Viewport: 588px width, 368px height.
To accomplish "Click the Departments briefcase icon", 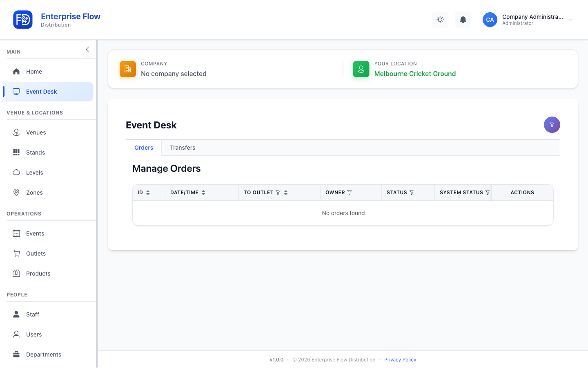I will pyautogui.click(x=16, y=355).
